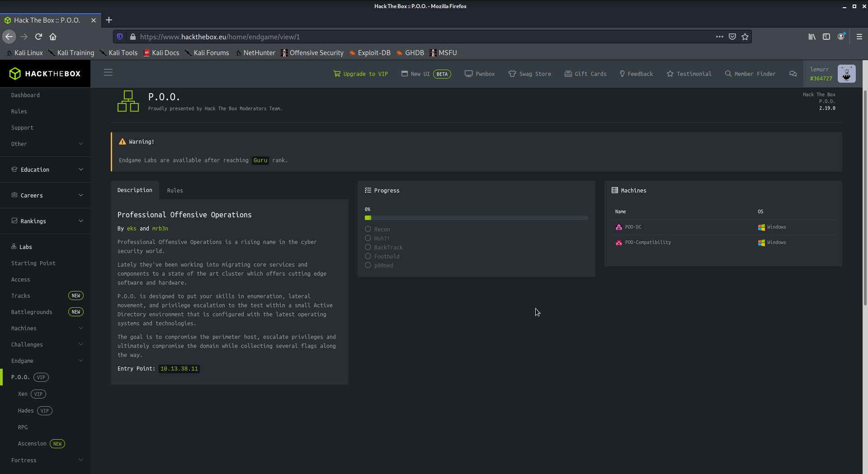Switch to New UI beta
Screen dimensions: 868x474
click(426, 74)
